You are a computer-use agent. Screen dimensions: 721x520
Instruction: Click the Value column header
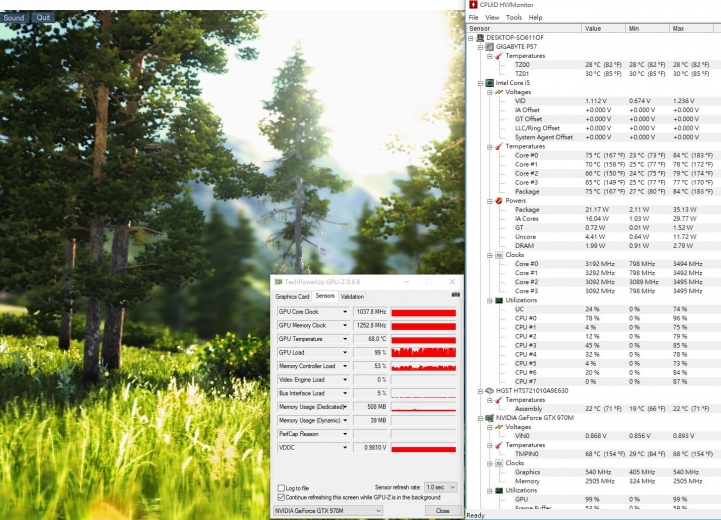pos(604,29)
